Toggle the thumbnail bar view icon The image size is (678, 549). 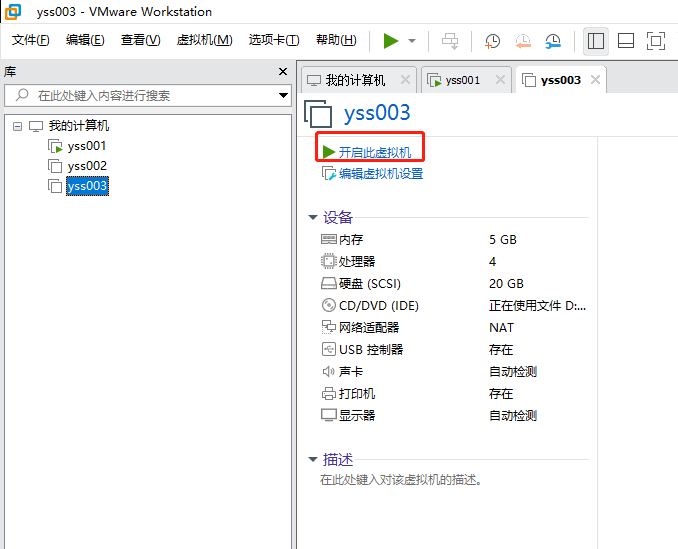click(626, 41)
